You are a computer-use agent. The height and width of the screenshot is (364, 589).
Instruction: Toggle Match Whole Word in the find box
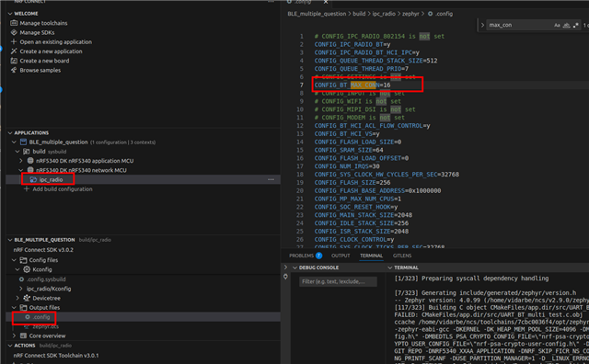tap(567, 25)
